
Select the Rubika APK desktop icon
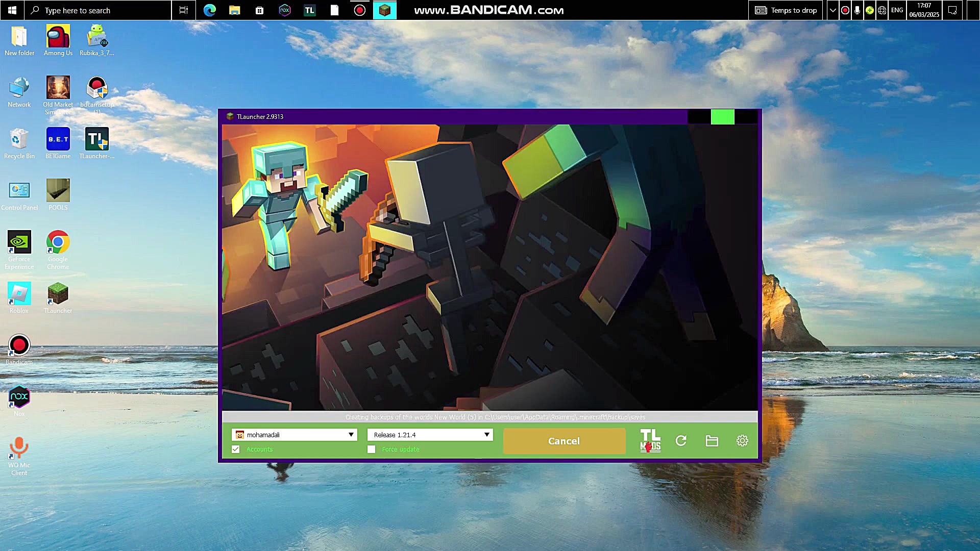96,41
